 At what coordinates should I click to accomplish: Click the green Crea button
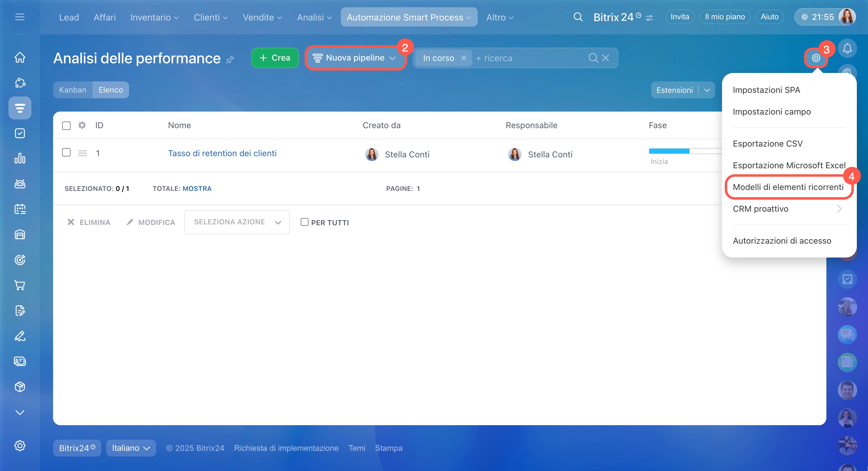pos(275,58)
